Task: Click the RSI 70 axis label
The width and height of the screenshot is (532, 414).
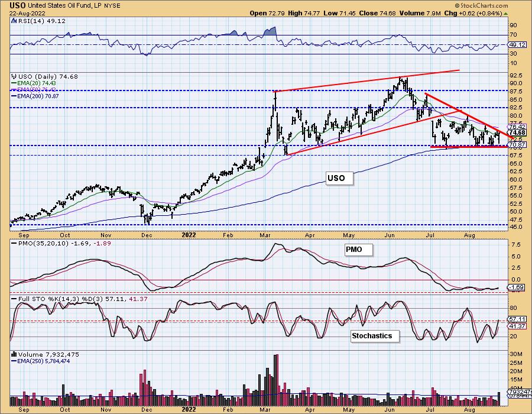Action: pos(513,35)
